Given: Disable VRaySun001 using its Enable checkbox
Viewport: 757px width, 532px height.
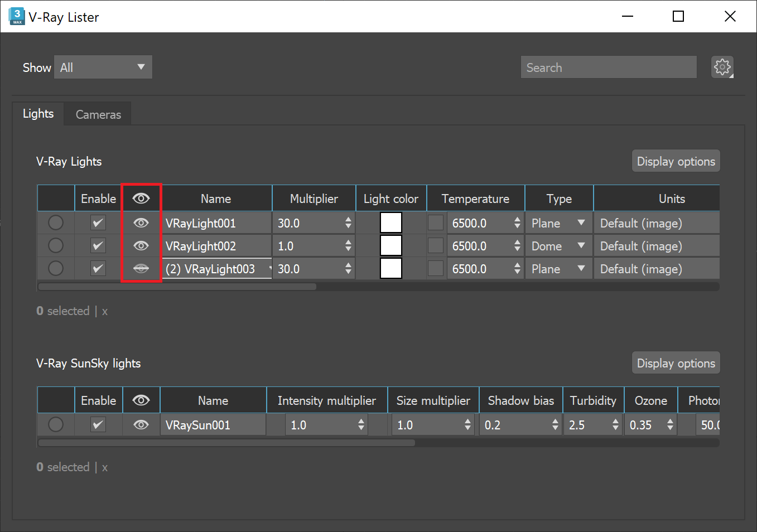Looking at the screenshot, I should pos(98,424).
